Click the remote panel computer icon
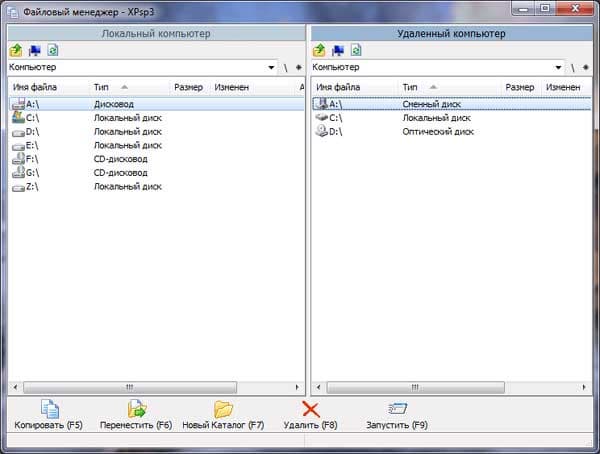The image size is (600, 454). (x=338, y=50)
